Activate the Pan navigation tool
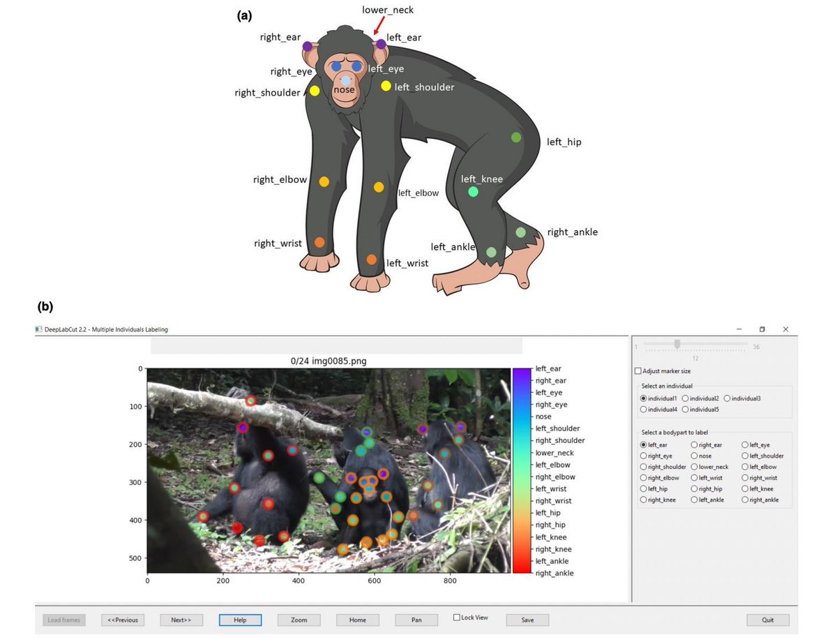 click(416, 620)
